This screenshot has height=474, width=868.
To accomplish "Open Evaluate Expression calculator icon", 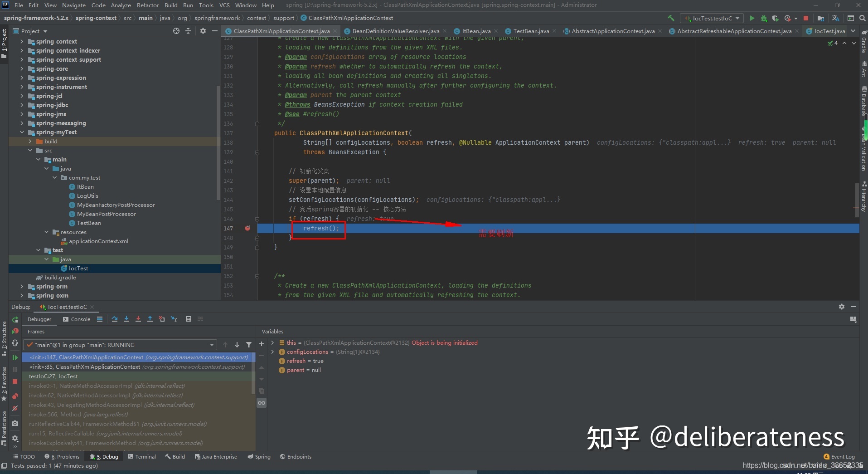I will click(189, 319).
